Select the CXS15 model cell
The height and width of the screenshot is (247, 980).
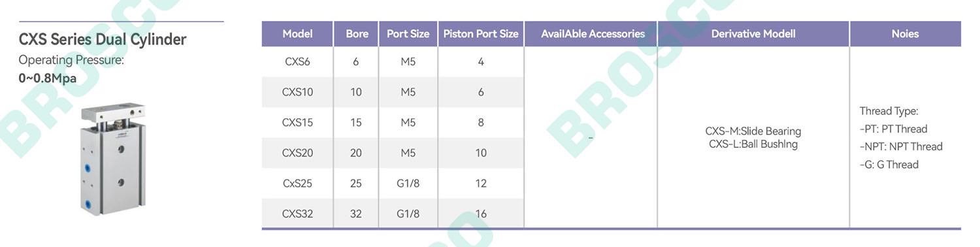pos(297,122)
